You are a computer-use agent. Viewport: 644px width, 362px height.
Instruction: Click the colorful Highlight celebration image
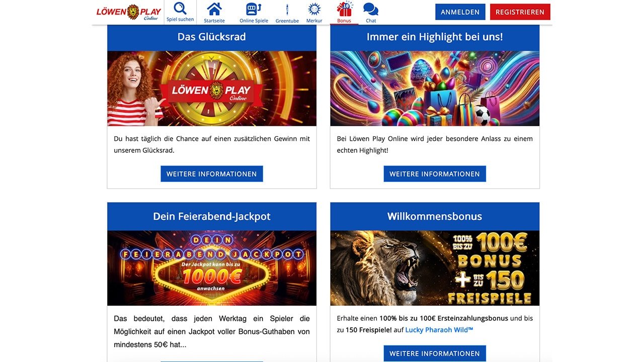click(x=435, y=88)
